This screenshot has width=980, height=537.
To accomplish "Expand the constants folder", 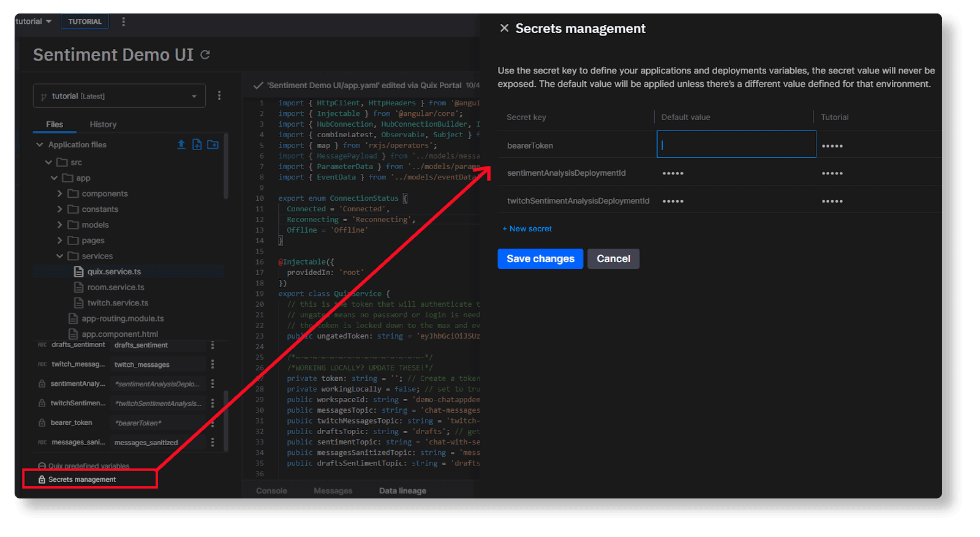I will [x=60, y=209].
